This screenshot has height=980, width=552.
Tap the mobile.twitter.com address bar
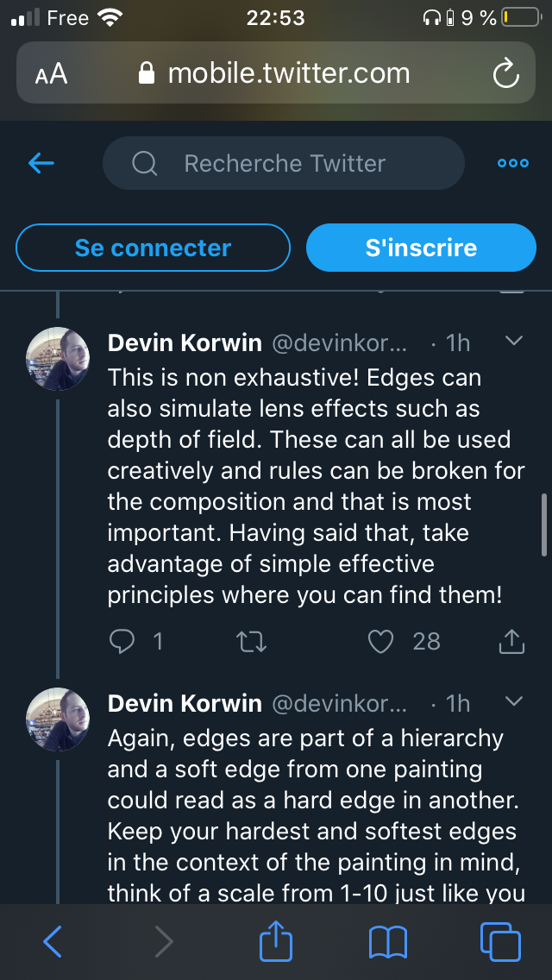pos(276,73)
